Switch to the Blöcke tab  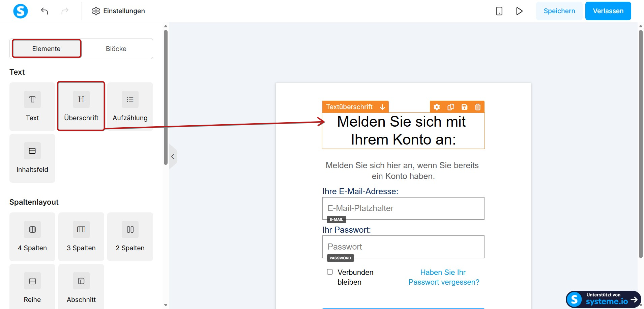point(116,49)
